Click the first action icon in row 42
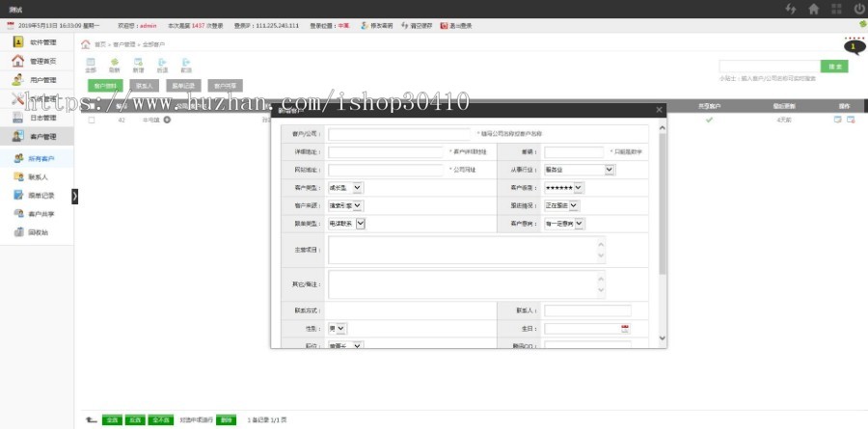Image resolution: width=868 pixels, height=429 pixels. coord(837,120)
